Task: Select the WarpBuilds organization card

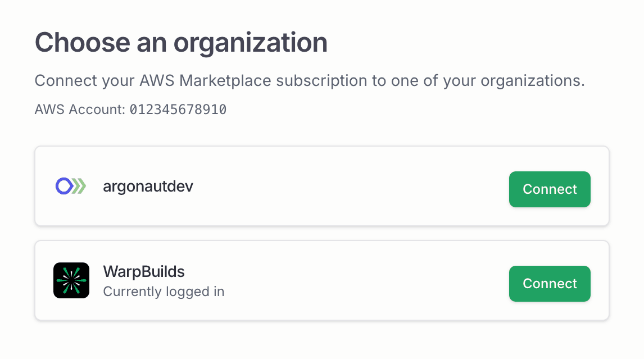Action: pyautogui.click(x=322, y=280)
